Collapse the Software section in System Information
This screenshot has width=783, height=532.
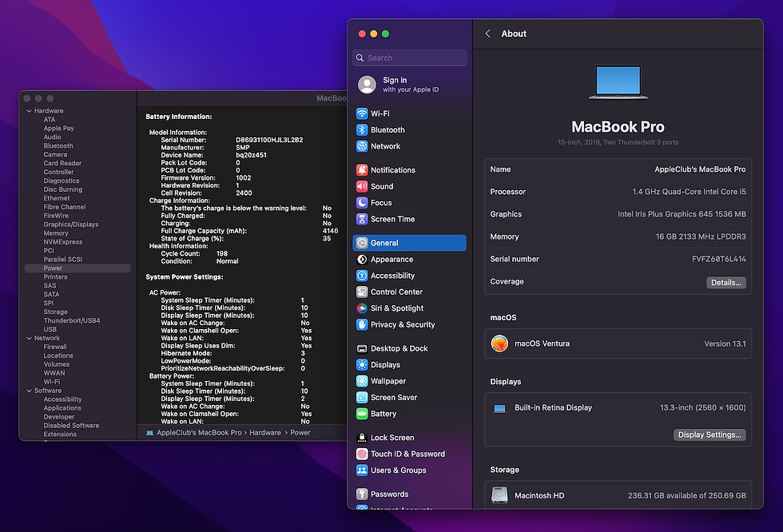29,391
